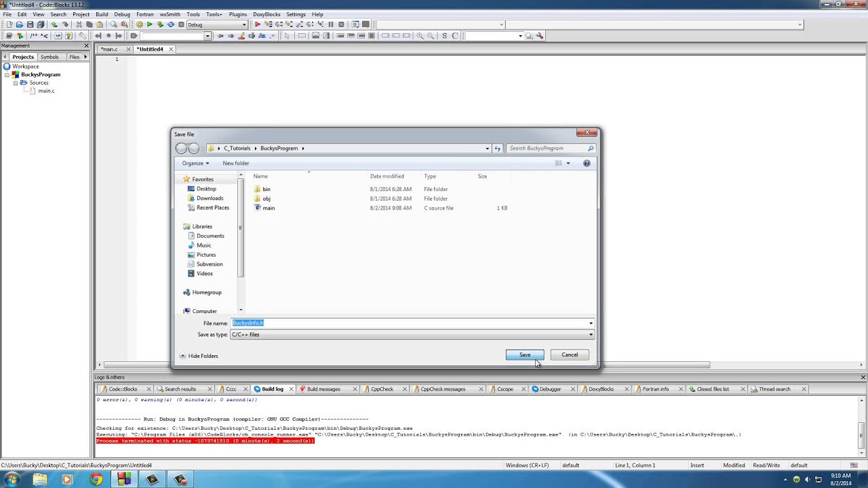Click the Back arrow in Save dialog
This screenshot has width=868, height=488.
coord(181,148)
